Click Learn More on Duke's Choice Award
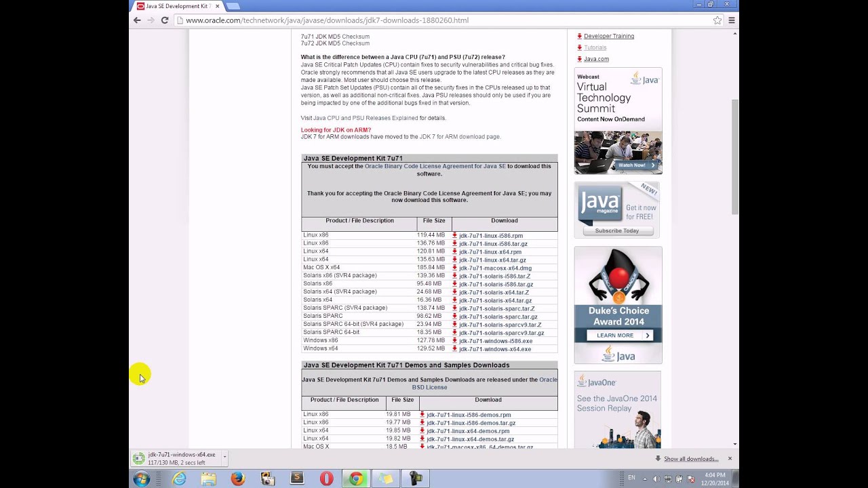This screenshot has height=488, width=868. click(x=620, y=335)
